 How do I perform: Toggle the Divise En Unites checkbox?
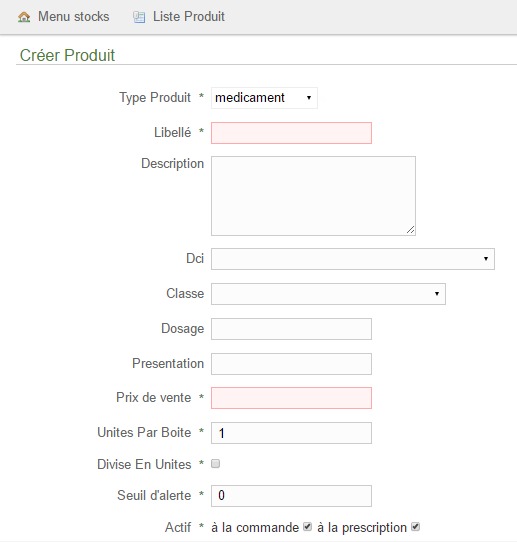[x=216, y=464]
